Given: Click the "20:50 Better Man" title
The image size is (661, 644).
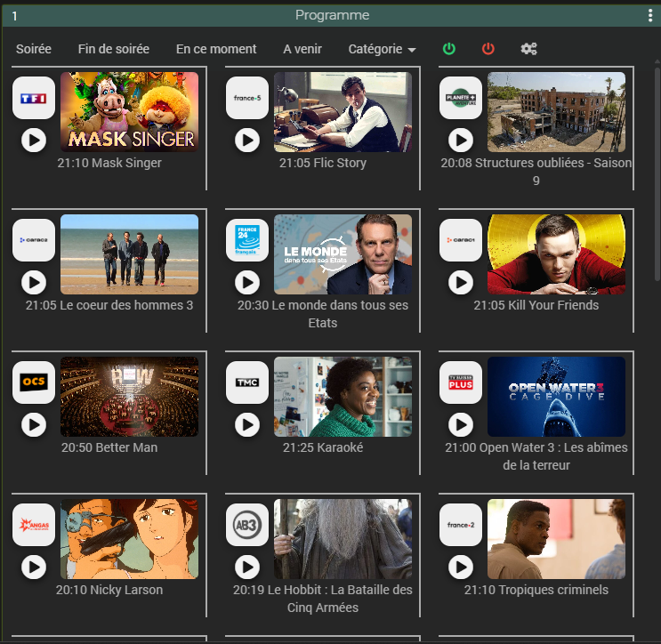Looking at the screenshot, I should [x=109, y=447].
